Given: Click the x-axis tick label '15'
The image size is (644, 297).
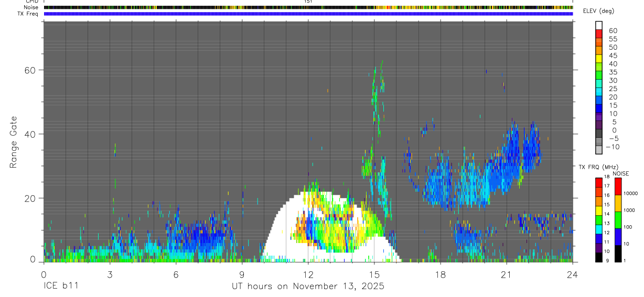Looking at the screenshot, I should (374, 274).
